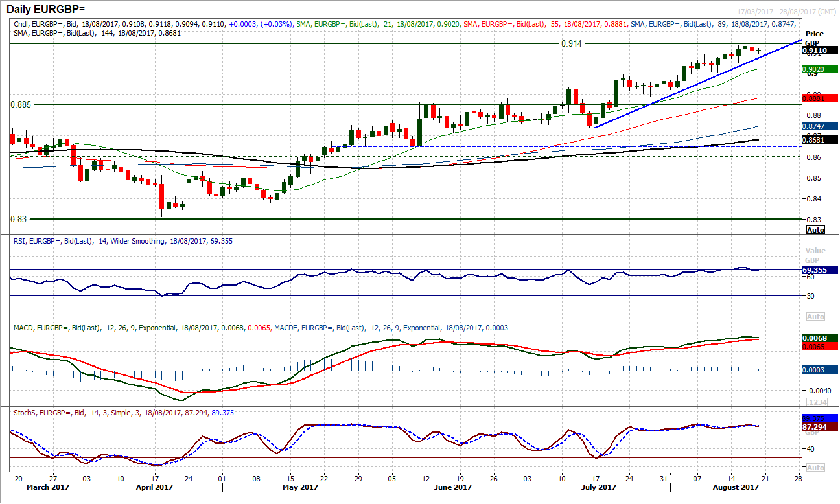Toggle Auto scaling on the RSI panel

coord(815,317)
